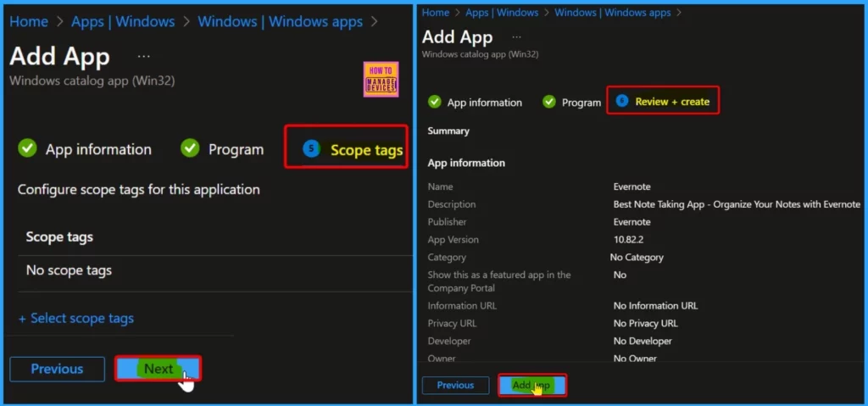The image size is (868, 406).
Task: Click Previous button in Scope tags panel
Action: tap(57, 369)
